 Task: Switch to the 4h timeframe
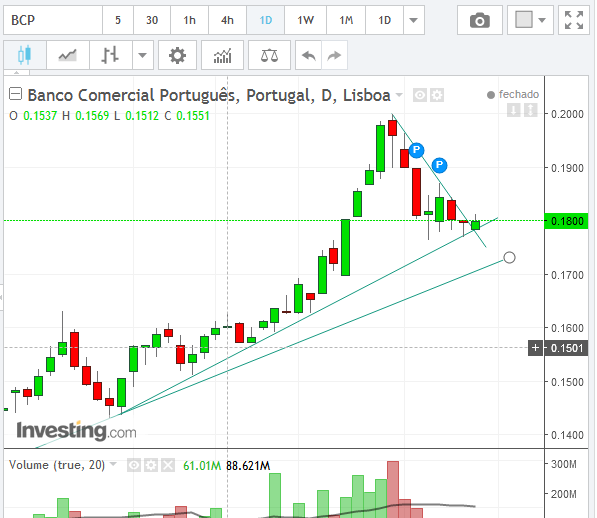point(227,20)
